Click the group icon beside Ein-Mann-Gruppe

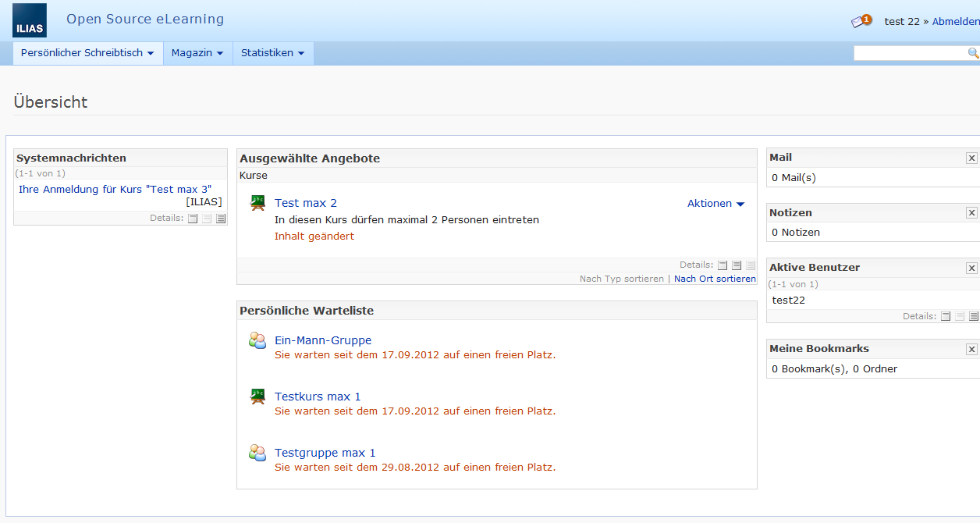coord(257,340)
